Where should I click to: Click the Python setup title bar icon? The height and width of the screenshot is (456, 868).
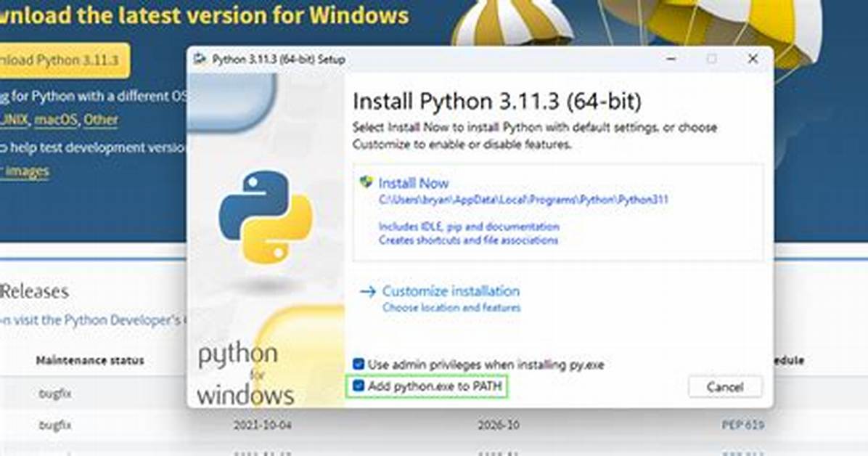pyautogui.click(x=200, y=60)
